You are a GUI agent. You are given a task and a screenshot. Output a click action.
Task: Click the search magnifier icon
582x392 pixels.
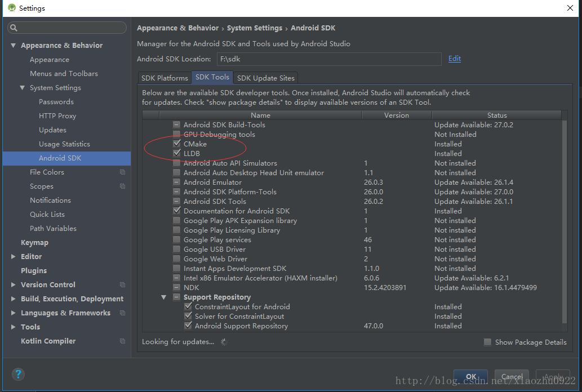(x=14, y=28)
